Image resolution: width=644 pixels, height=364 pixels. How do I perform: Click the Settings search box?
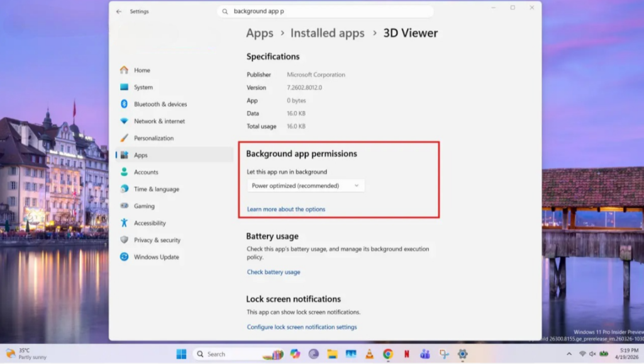pos(325,11)
